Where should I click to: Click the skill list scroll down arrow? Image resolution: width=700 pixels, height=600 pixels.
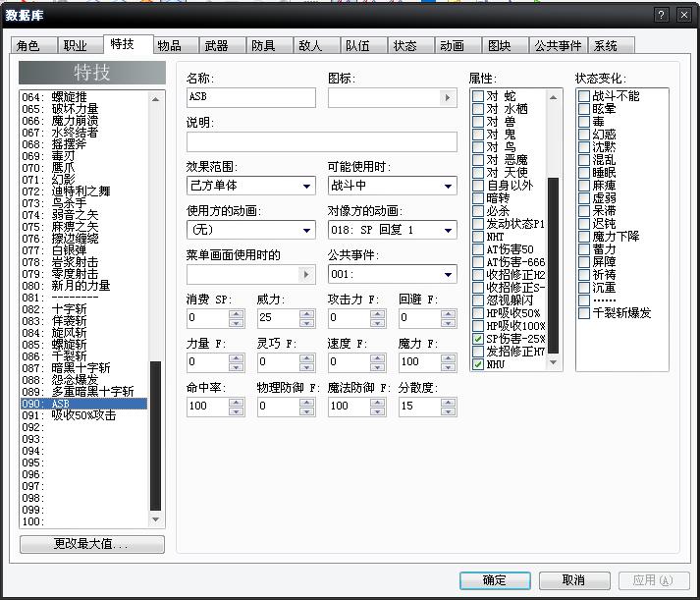coord(155,519)
